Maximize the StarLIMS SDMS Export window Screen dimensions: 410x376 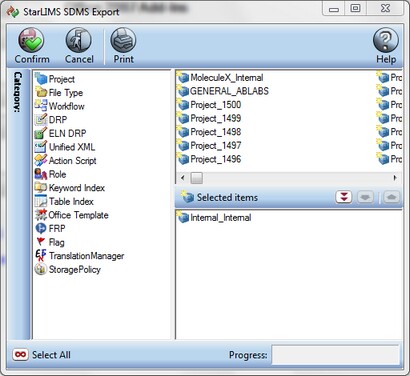[356, 8]
